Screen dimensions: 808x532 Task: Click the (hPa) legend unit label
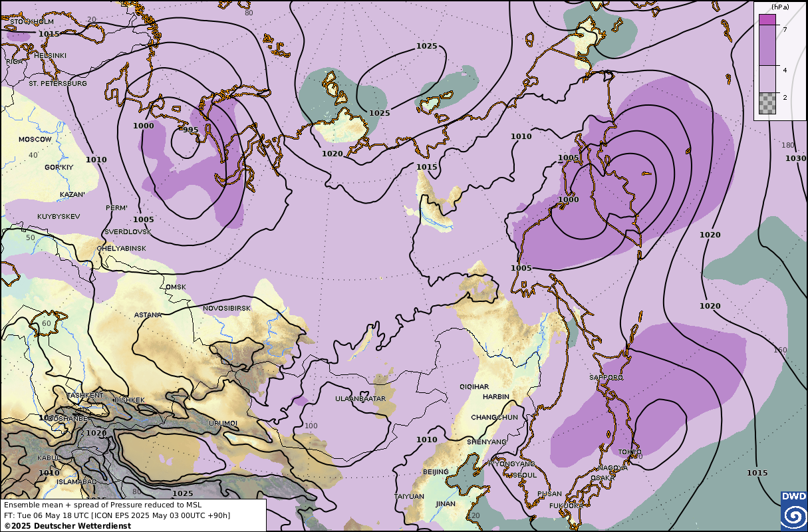click(x=779, y=7)
